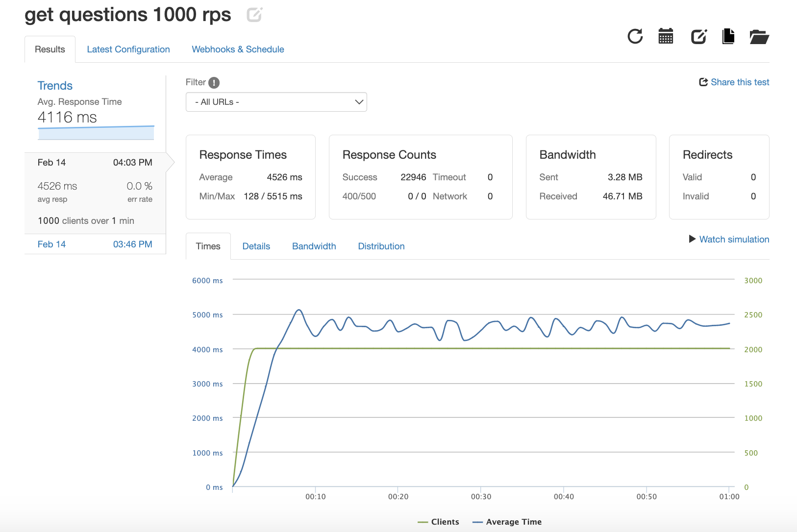797x532 pixels.
Task: Open the All URLs filter dropdown
Action: pyautogui.click(x=276, y=102)
